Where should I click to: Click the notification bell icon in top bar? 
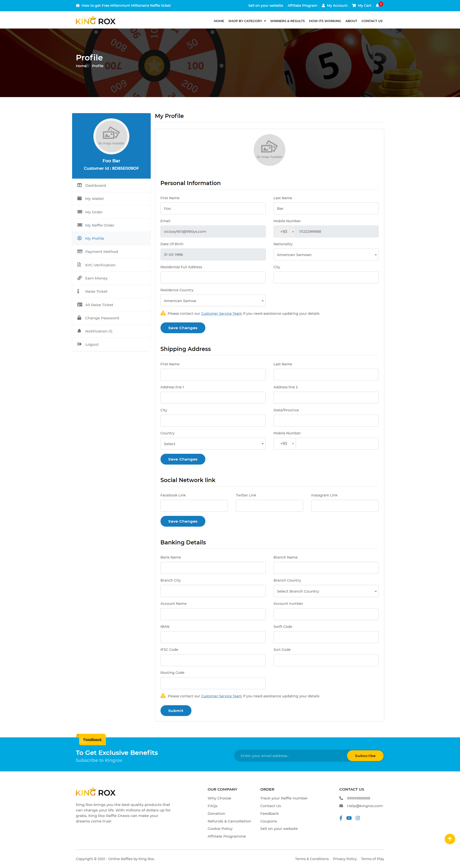pos(377,5)
